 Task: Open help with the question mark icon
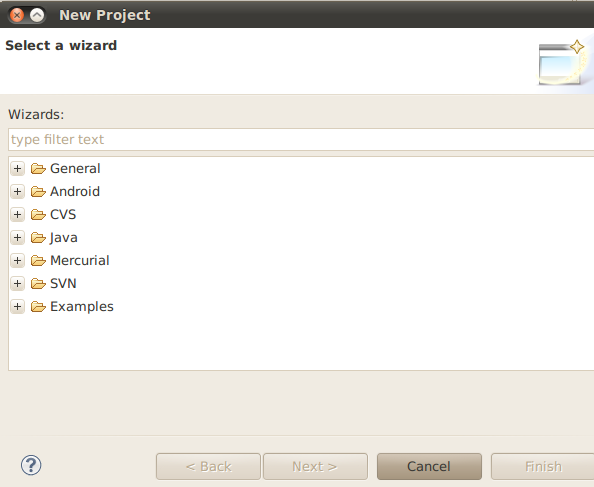coord(31,465)
